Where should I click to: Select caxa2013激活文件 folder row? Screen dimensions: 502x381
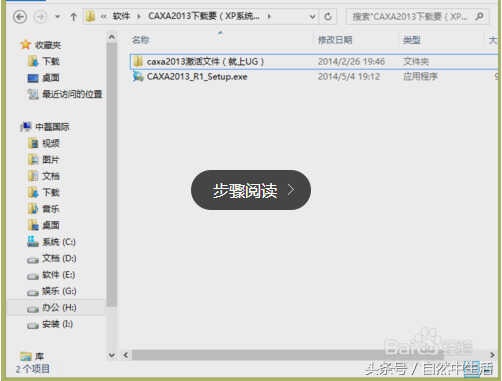pyautogui.click(x=313, y=61)
